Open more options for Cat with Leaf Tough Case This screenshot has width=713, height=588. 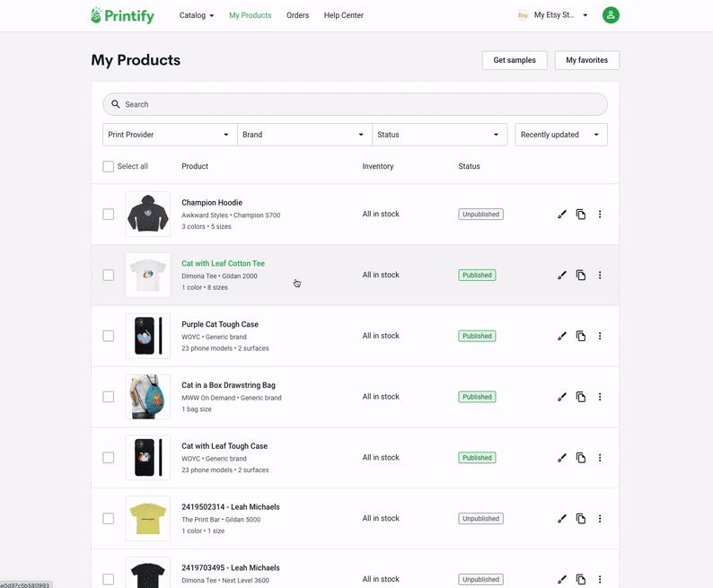pos(600,458)
